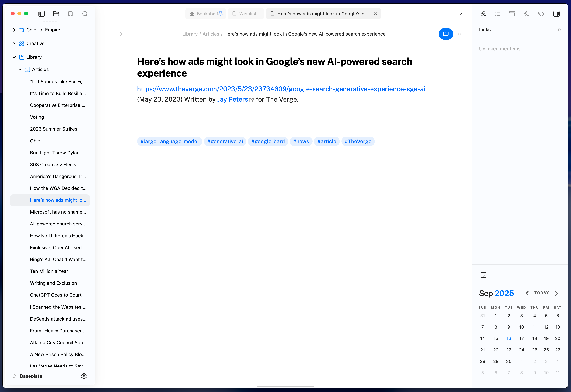
Task: Click the search magnifier icon
Action: (85, 14)
